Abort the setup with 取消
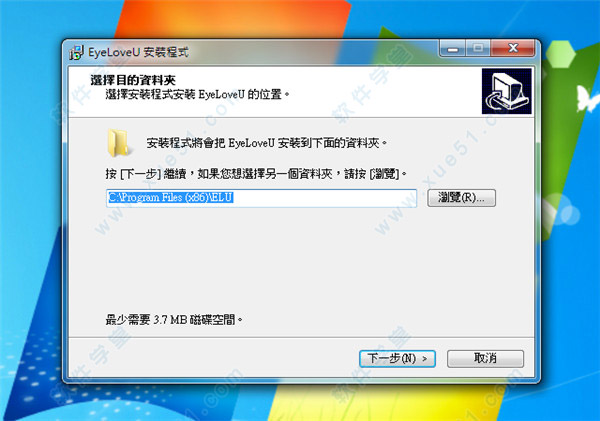600x421 pixels. tap(485, 359)
